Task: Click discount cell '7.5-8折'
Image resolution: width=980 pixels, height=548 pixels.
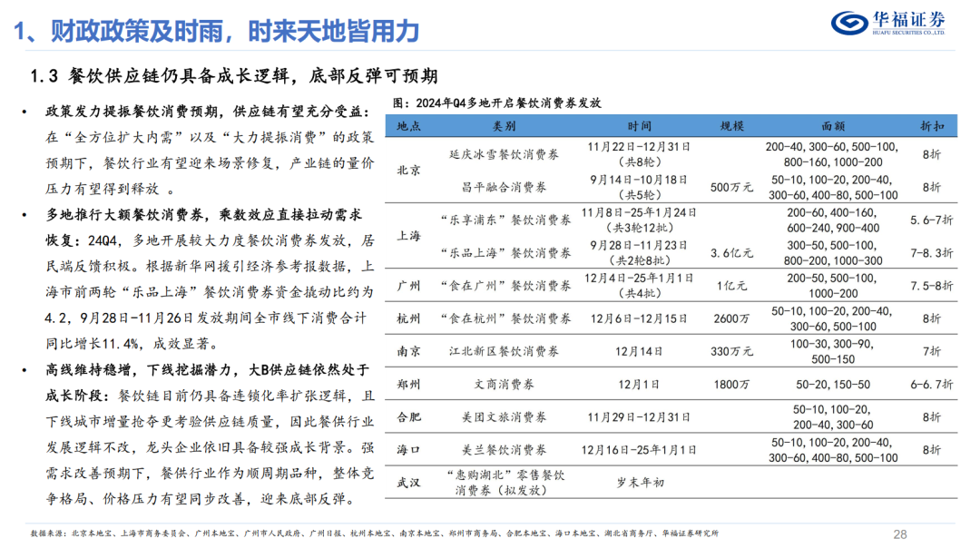Action: 931,286
